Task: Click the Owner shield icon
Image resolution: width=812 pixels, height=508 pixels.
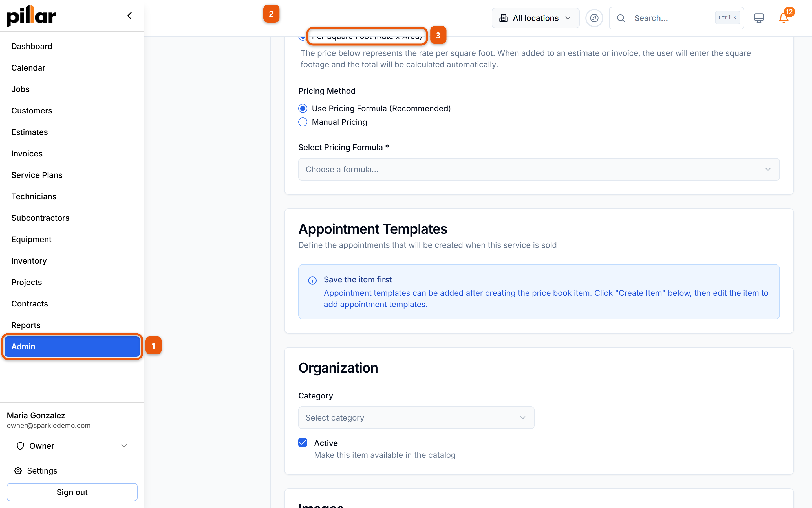Action: (x=20, y=446)
